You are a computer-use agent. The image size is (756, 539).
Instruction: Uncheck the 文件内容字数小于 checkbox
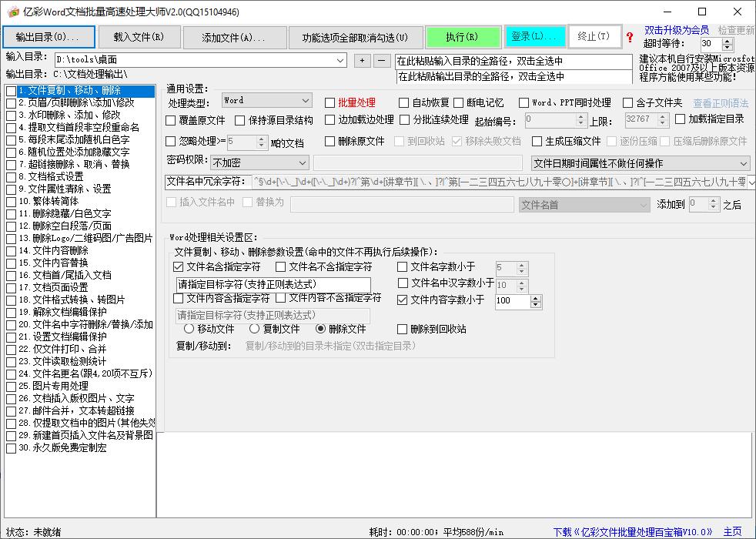[402, 300]
